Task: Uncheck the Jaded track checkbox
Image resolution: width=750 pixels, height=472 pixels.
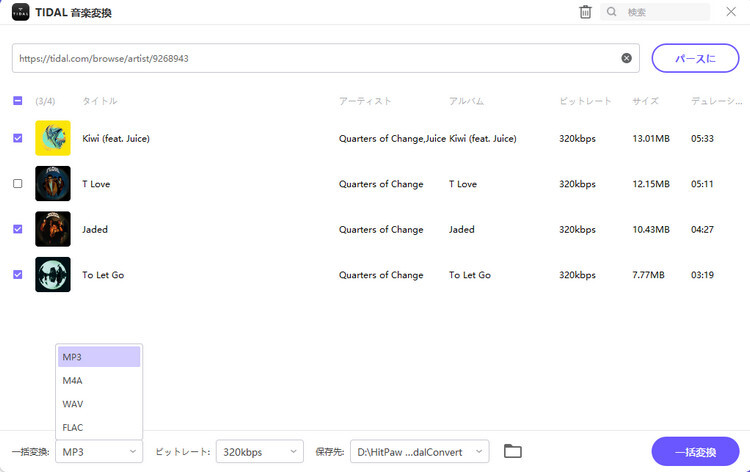Action: [x=18, y=229]
